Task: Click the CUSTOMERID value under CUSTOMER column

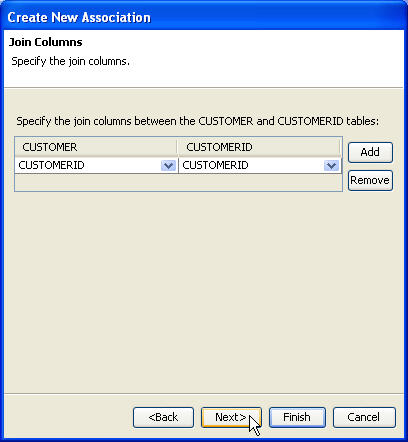Action: tap(51, 165)
